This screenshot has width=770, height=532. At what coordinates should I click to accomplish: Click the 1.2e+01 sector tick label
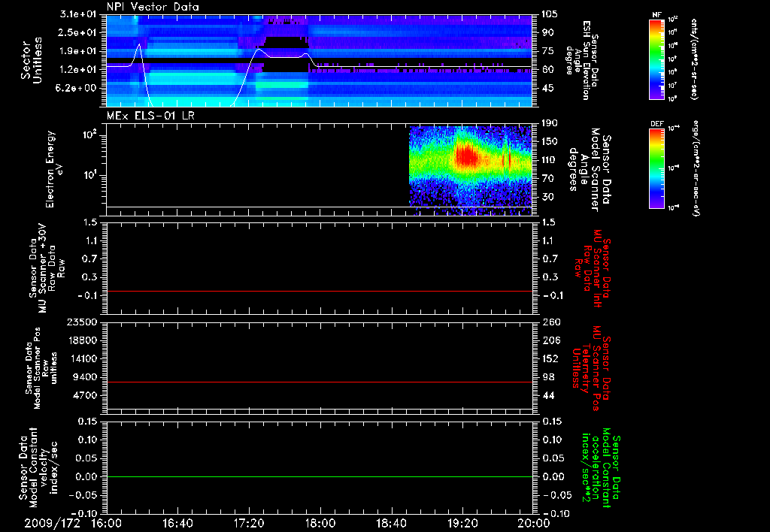tap(77, 70)
